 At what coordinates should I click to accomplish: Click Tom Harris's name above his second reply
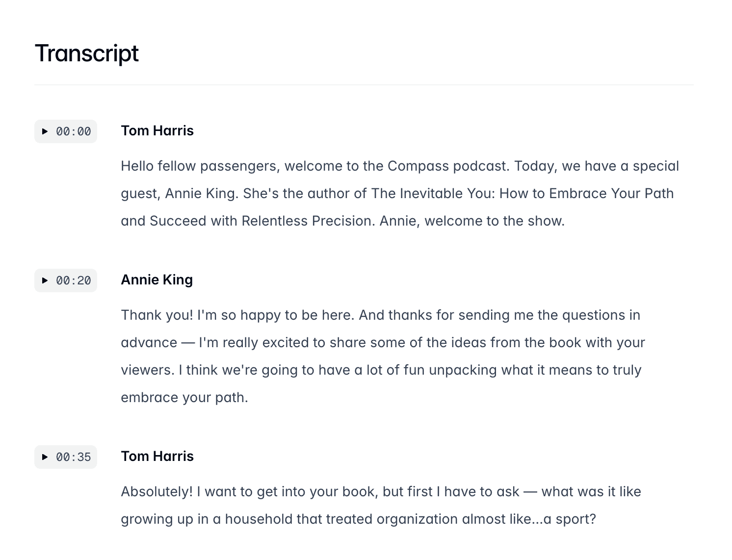click(157, 456)
